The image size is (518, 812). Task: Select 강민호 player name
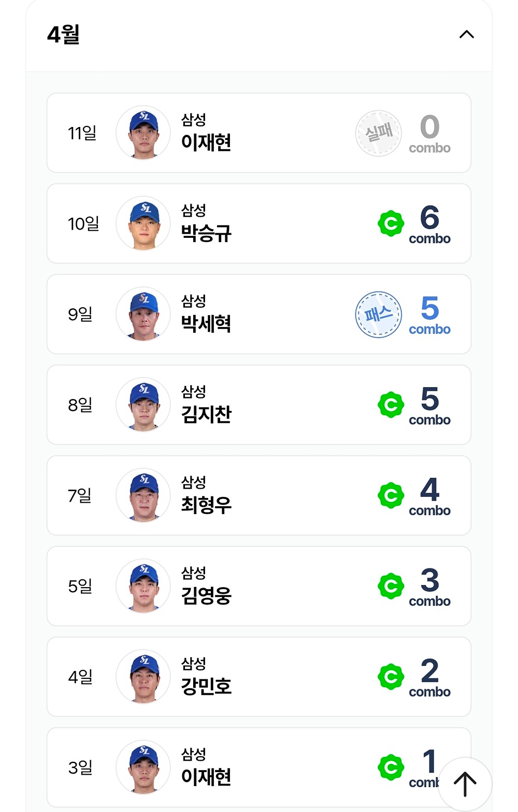206,687
